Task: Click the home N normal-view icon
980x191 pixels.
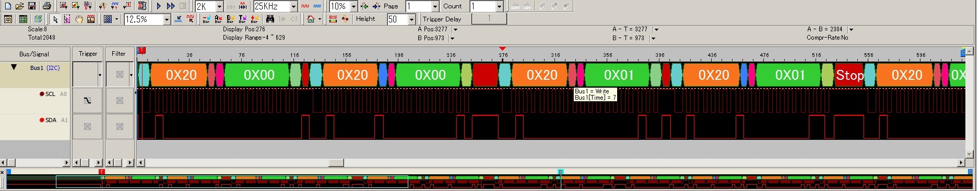Action: [311, 19]
